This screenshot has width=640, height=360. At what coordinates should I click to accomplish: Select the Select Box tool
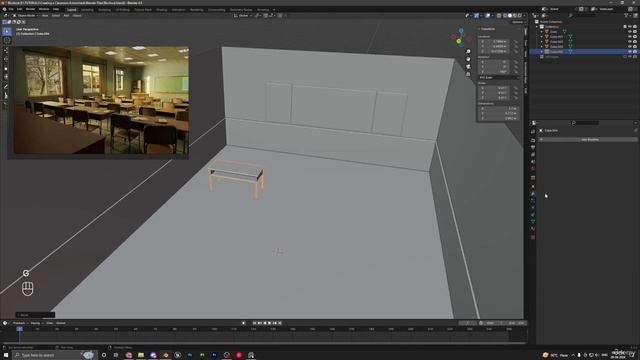[7, 31]
